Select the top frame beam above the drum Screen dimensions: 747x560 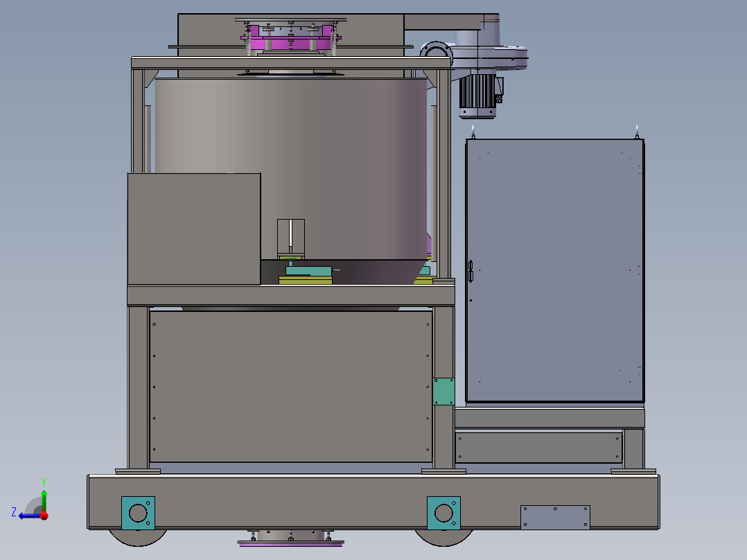pos(291,63)
